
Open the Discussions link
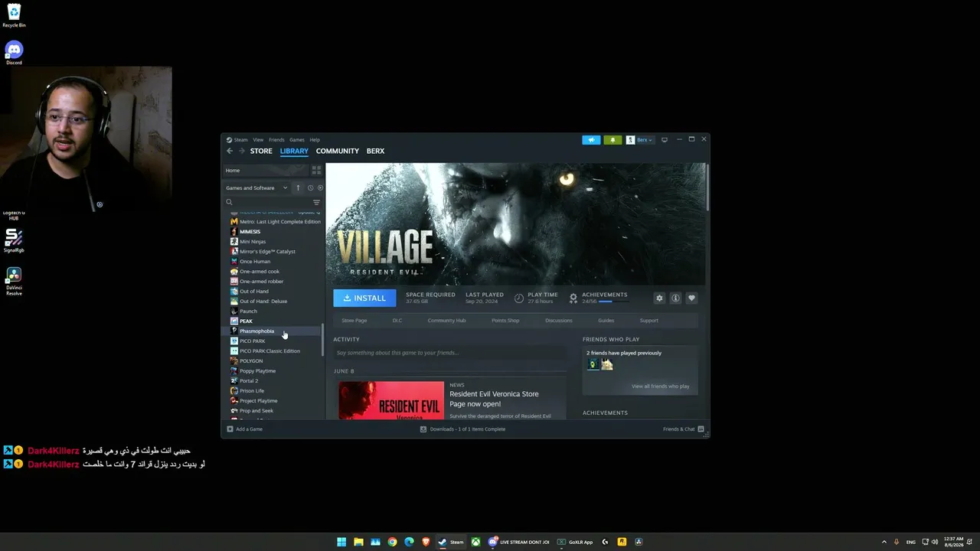pyautogui.click(x=559, y=321)
